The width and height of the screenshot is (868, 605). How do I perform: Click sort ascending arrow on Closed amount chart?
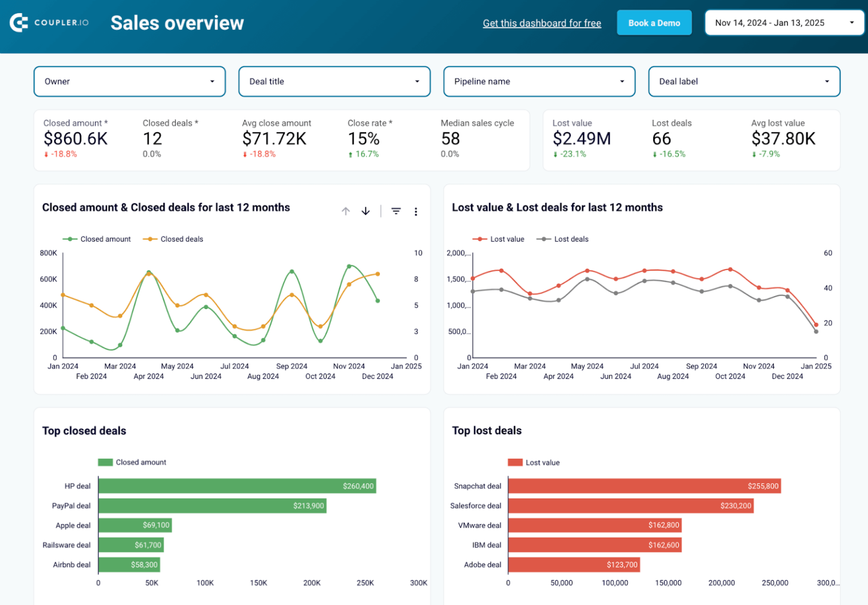345,211
